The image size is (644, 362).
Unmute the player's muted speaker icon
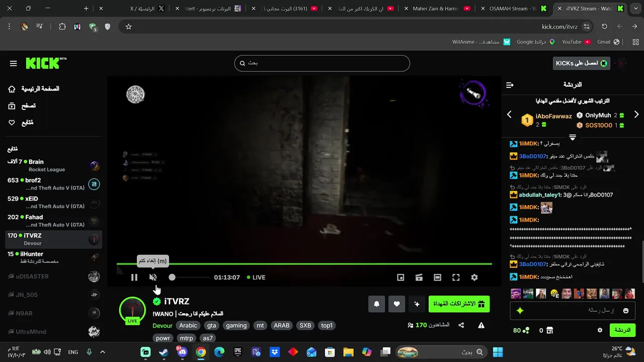tap(153, 277)
